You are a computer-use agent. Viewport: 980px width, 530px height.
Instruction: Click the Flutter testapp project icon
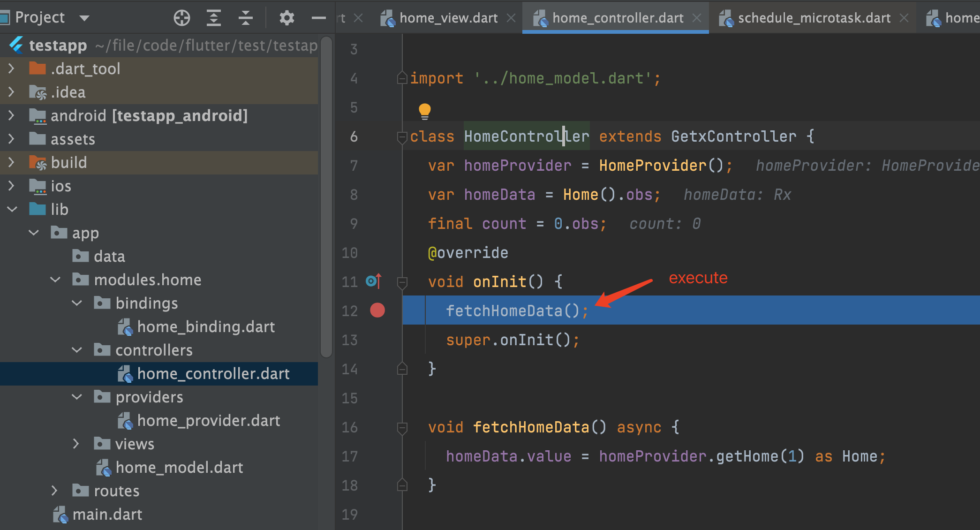(x=16, y=45)
